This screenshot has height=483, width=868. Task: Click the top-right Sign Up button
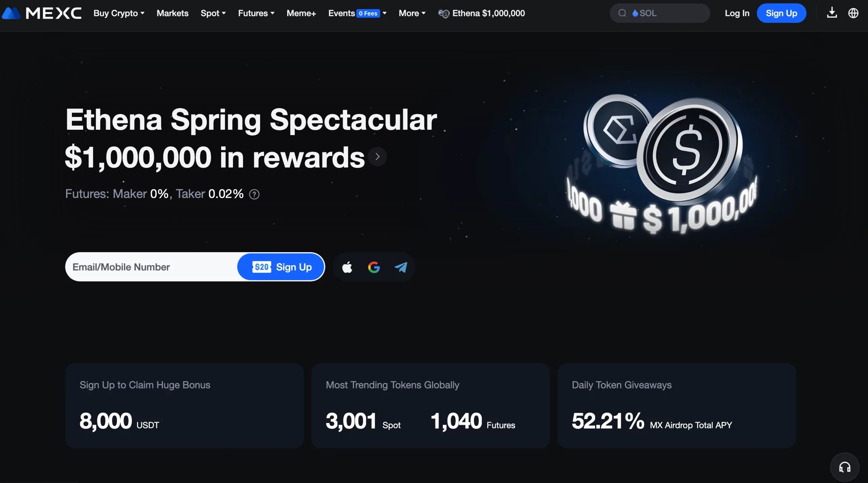(x=782, y=13)
